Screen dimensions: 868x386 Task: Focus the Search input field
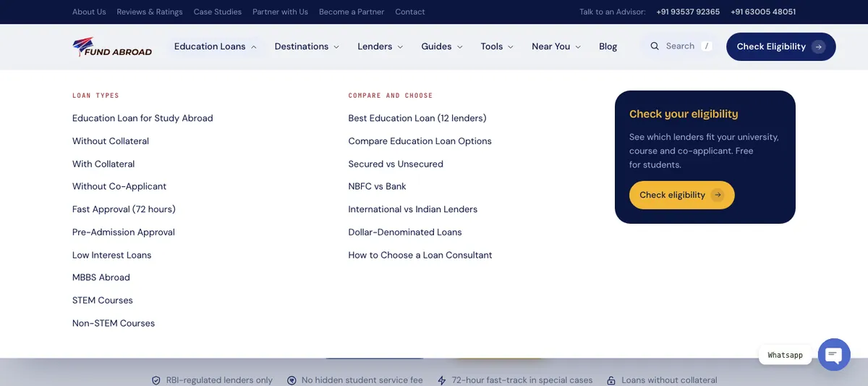680,46
